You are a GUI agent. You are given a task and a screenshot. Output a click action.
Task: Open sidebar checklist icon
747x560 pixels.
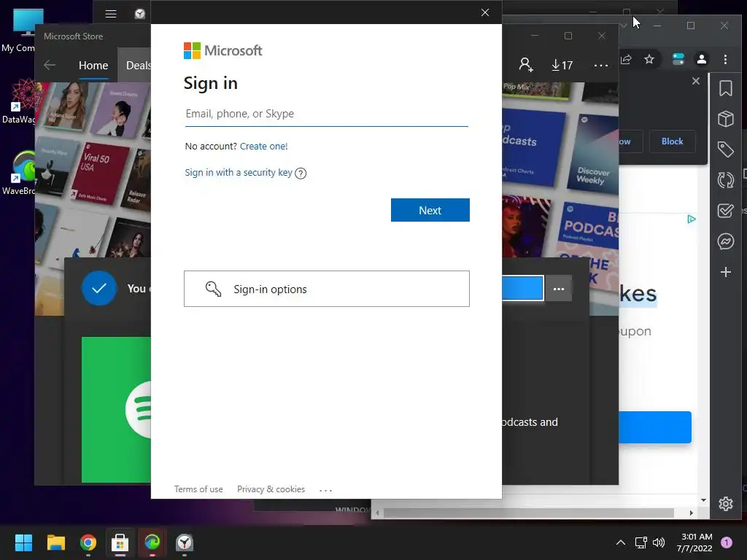tap(726, 211)
